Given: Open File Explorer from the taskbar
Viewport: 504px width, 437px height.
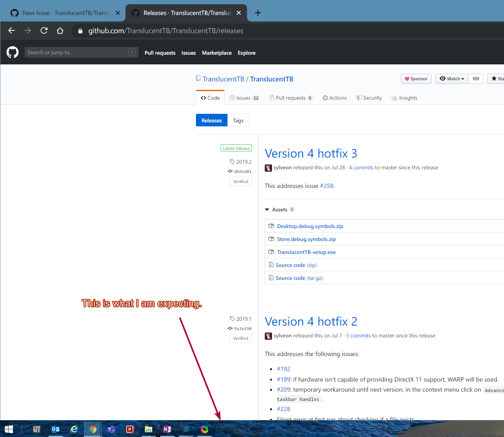Looking at the screenshot, I should pos(148,429).
